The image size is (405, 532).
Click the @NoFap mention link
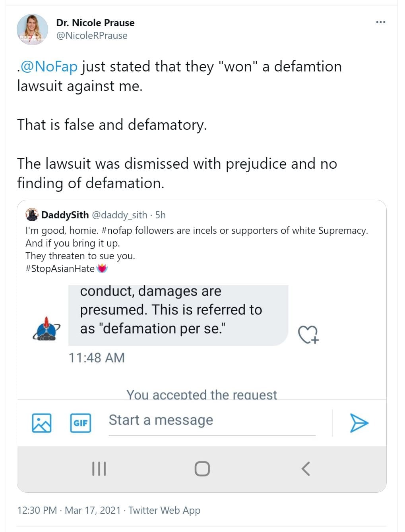point(49,66)
